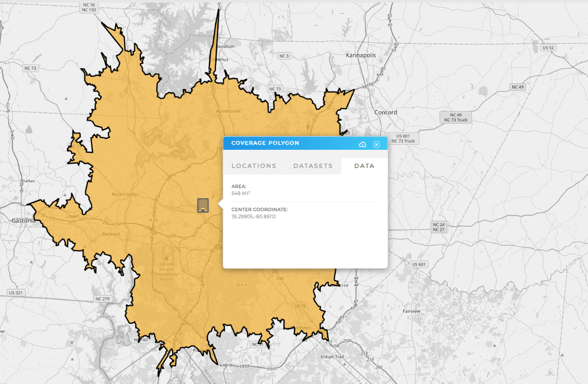Select the center coordinate 35.29905,-80.89112
588x384 pixels.
254,217
